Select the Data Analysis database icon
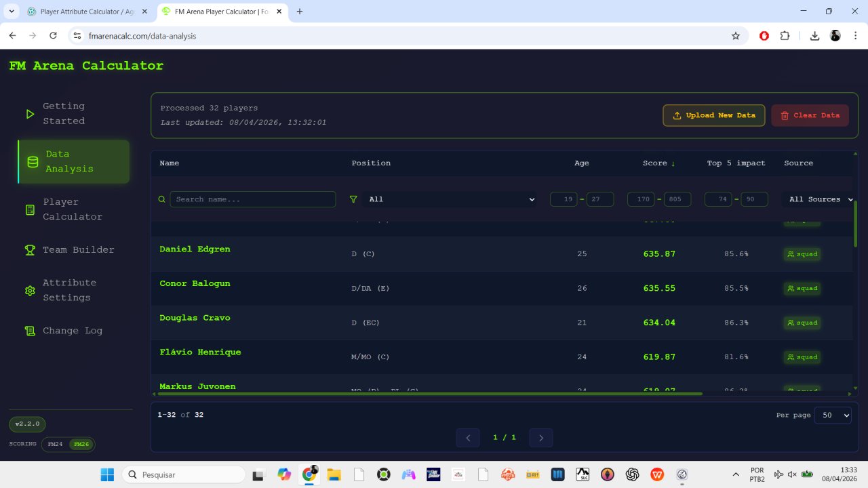The image size is (868, 488). point(33,162)
